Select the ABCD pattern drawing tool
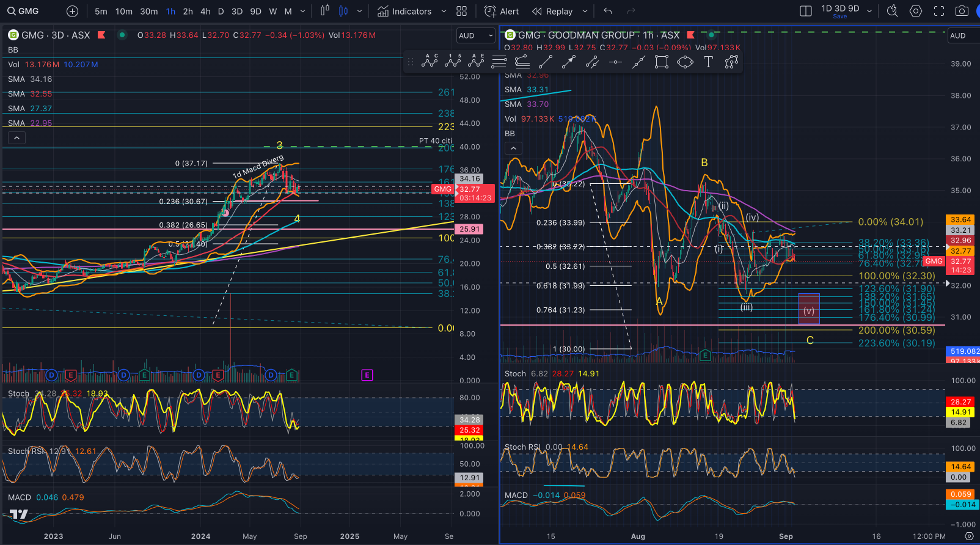980x545 pixels. point(430,61)
